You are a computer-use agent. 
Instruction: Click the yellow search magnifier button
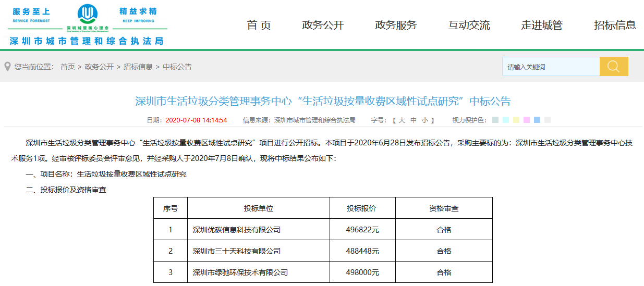tap(614, 67)
